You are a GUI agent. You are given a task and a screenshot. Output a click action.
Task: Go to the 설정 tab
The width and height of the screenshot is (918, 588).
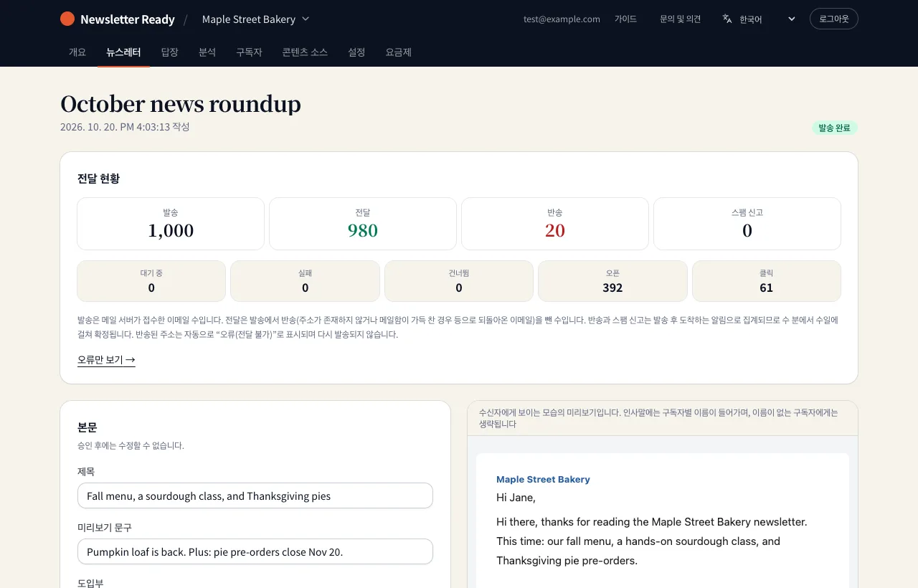coord(356,52)
